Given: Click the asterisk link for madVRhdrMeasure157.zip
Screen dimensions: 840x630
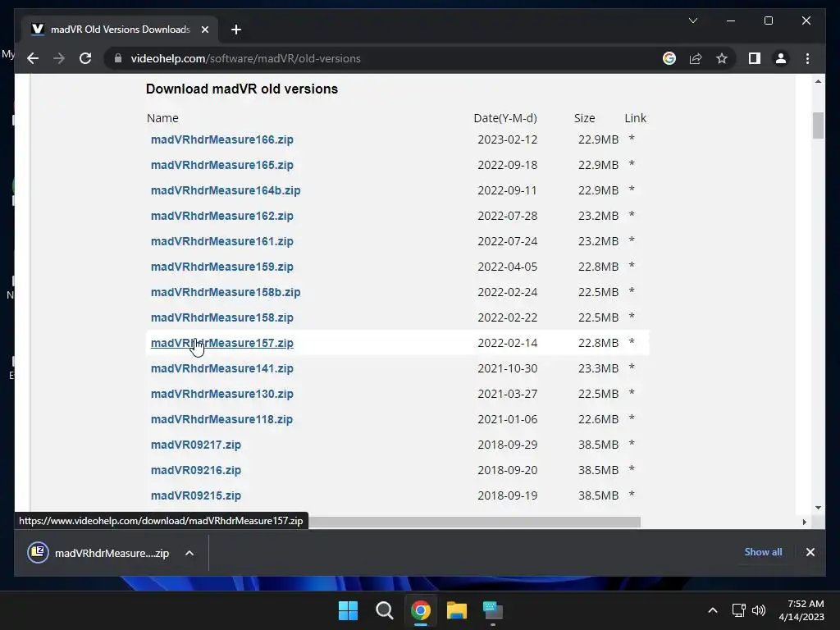Looking at the screenshot, I should click(x=632, y=342).
